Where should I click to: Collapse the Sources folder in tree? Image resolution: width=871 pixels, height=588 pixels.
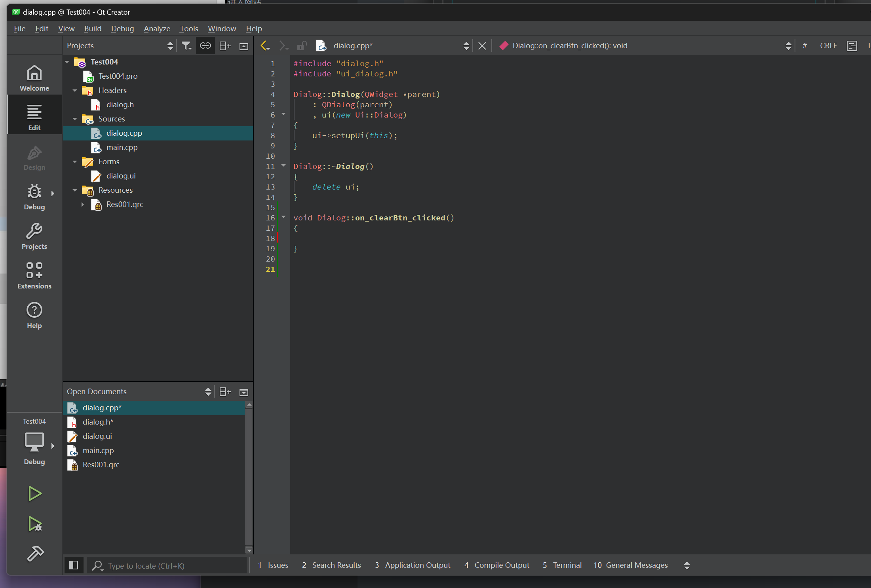[x=75, y=119]
